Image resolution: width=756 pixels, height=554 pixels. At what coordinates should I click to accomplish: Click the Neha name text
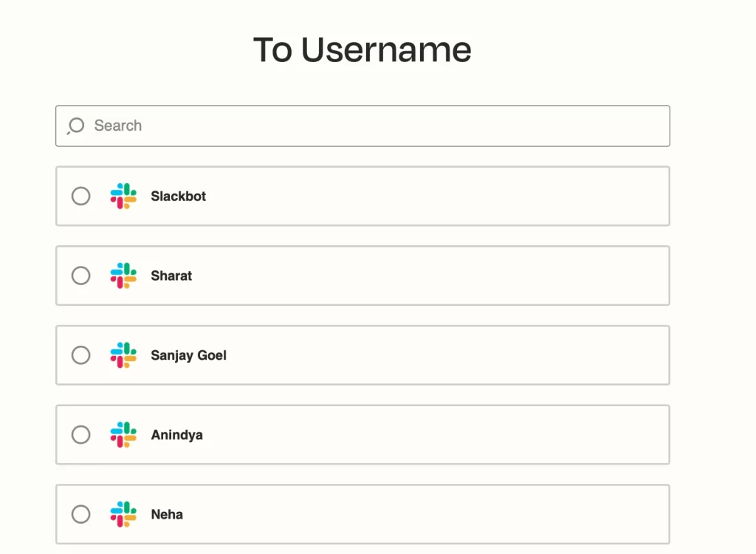[x=167, y=514]
